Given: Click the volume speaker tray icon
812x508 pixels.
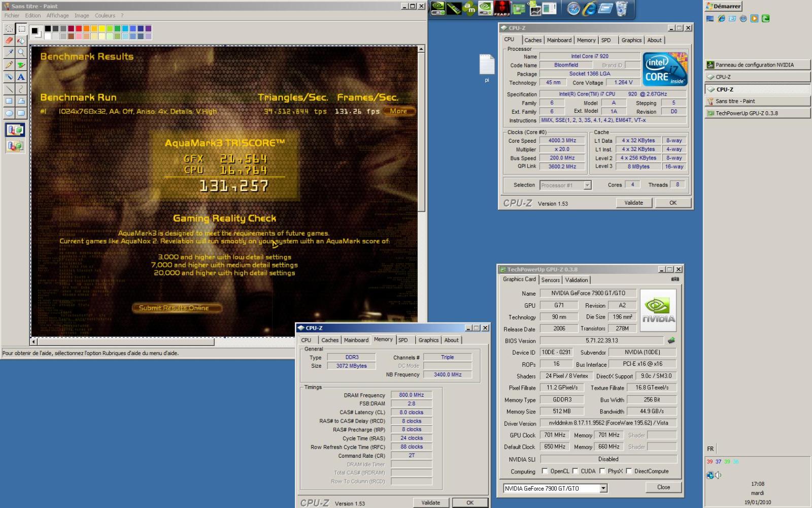Looking at the screenshot, I should [718, 475].
